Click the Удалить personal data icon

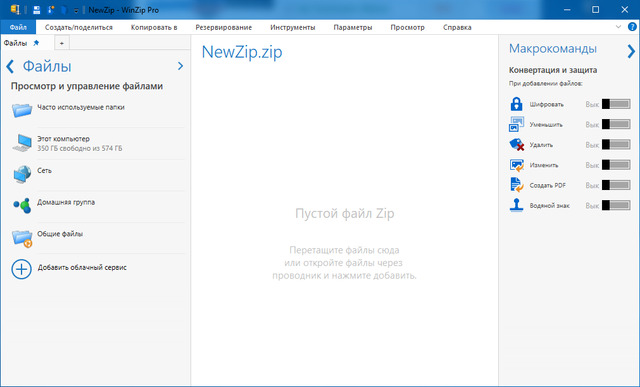pyautogui.click(x=516, y=144)
